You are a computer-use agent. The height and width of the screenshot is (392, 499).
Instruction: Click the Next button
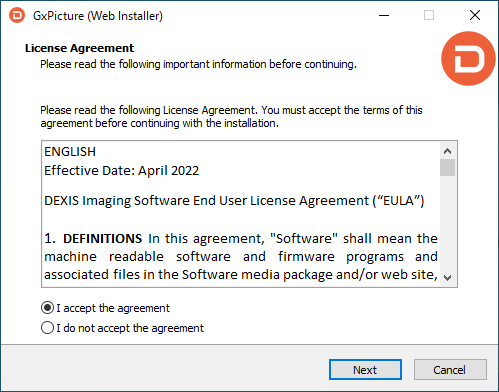coord(365,370)
